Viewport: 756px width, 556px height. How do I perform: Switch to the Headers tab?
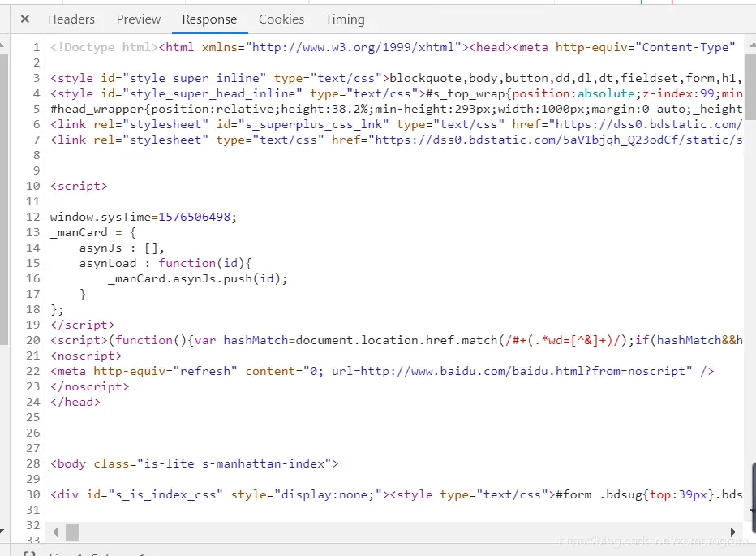71,19
